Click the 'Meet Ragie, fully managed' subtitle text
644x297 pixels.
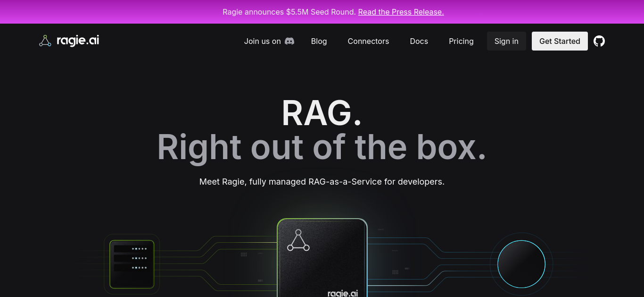click(322, 182)
